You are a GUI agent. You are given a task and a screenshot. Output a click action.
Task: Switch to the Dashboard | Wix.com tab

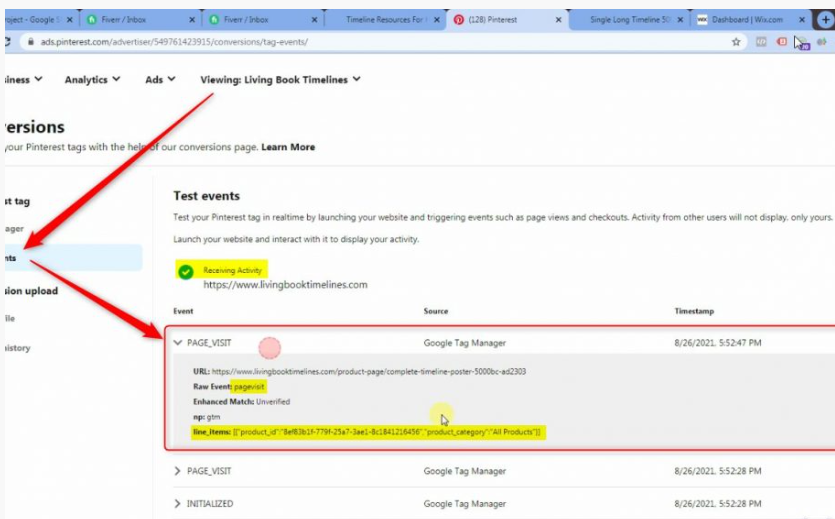coord(747,20)
